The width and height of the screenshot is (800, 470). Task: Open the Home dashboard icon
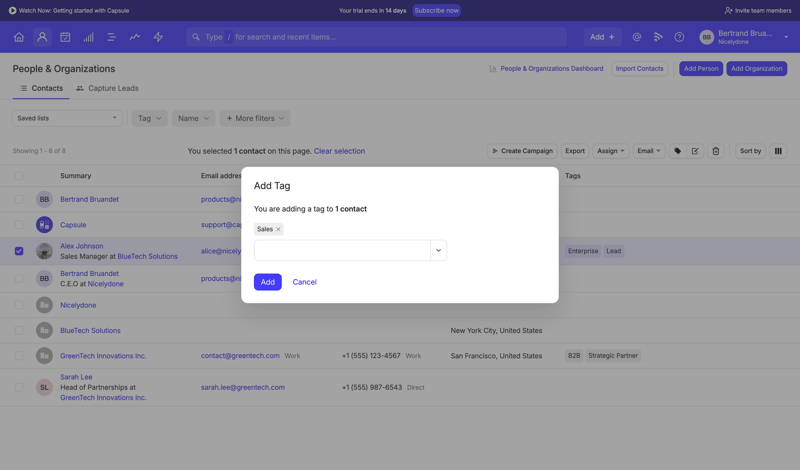19,37
